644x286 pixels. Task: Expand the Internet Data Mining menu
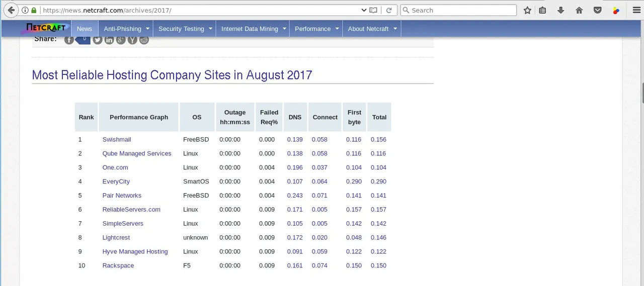point(253,29)
